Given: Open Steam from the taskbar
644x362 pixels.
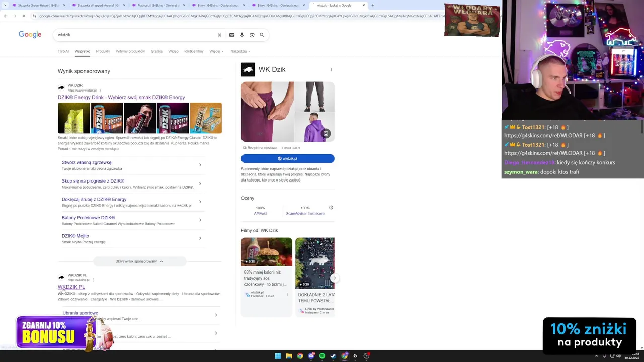Looking at the screenshot, I should tap(333, 356).
